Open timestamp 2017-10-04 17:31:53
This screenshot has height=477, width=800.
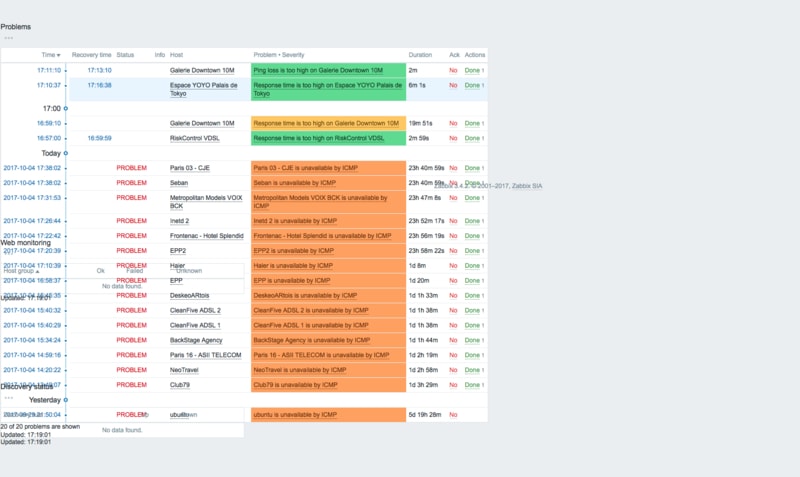32,197
